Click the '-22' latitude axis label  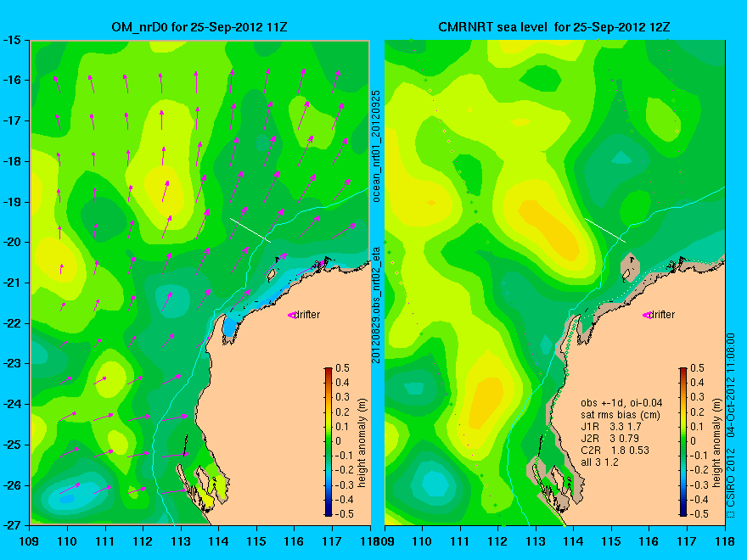[x=12, y=323]
